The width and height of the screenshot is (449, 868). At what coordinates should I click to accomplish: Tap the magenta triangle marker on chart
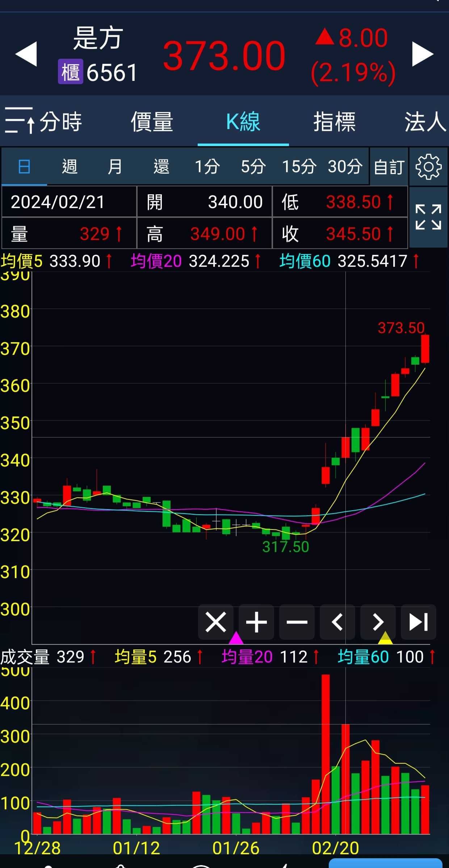pyautogui.click(x=236, y=639)
